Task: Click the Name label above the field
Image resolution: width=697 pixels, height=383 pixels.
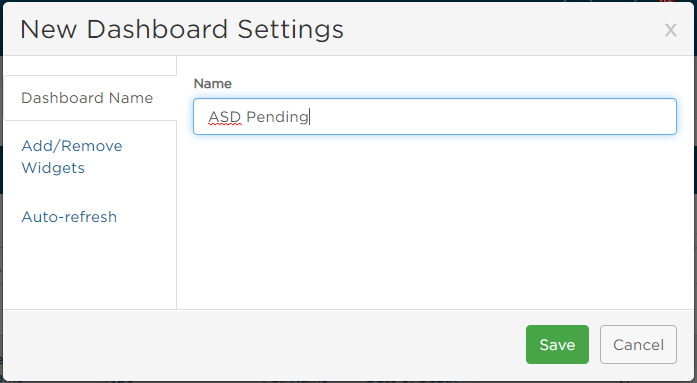Action: [212, 84]
